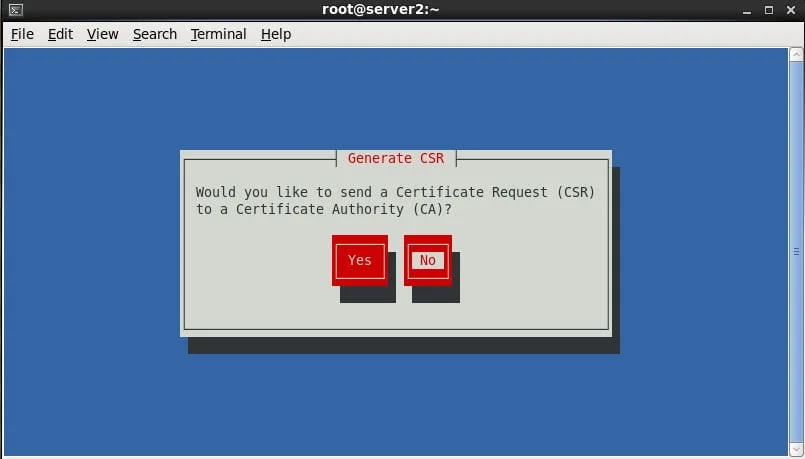
Task: Click the blue background below the dialog
Action: coord(400,400)
